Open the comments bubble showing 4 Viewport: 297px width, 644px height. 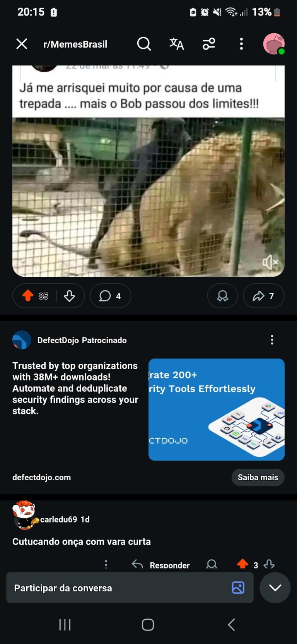tap(110, 296)
